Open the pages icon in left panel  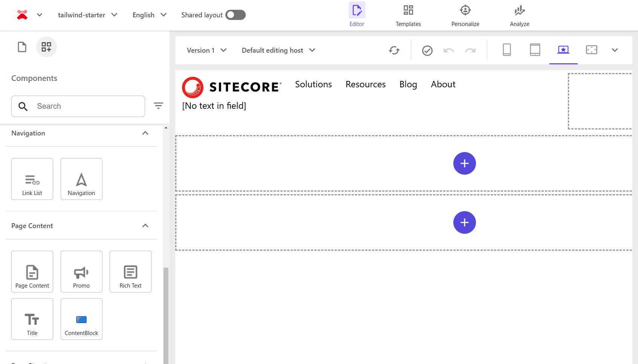click(22, 47)
